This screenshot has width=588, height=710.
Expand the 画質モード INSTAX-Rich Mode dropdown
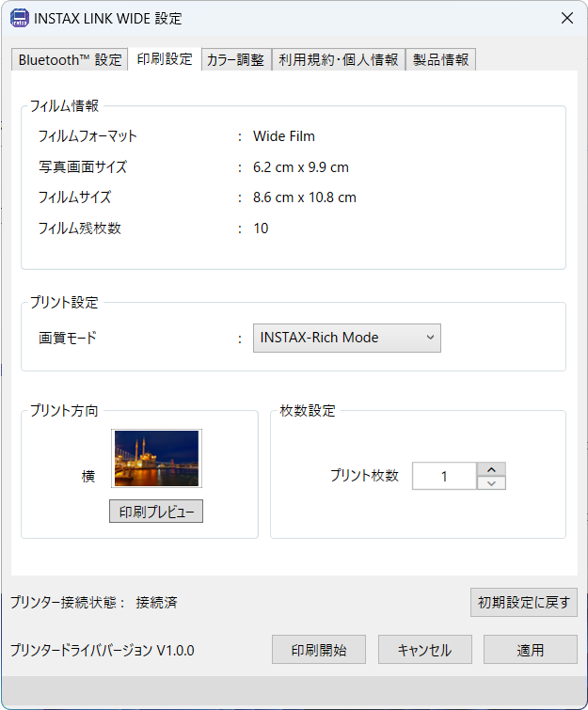[x=346, y=338]
